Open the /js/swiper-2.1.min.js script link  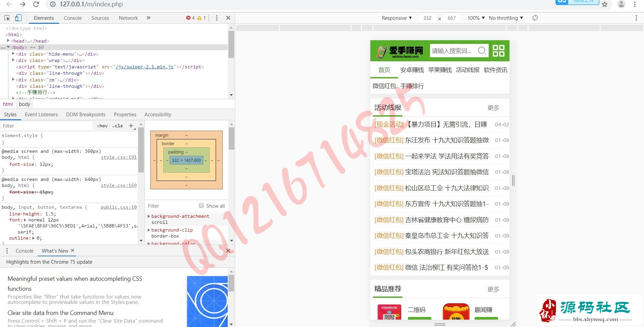(x=145, y=67)
